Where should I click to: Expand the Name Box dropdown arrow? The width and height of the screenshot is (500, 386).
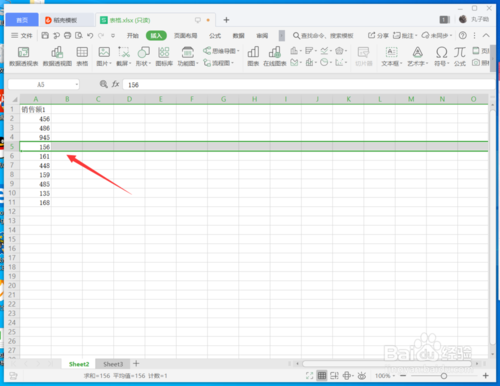point(77,85)
